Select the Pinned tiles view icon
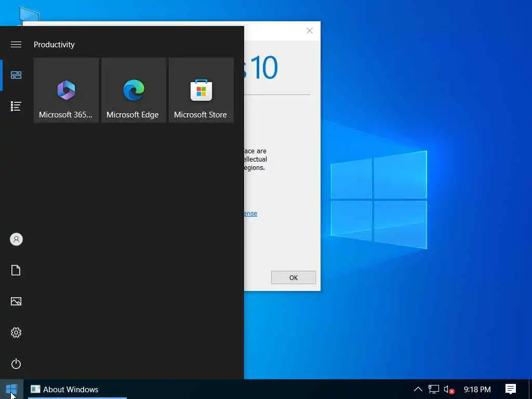This screenshot has height=399, width=532. click(x=16, y=75)
